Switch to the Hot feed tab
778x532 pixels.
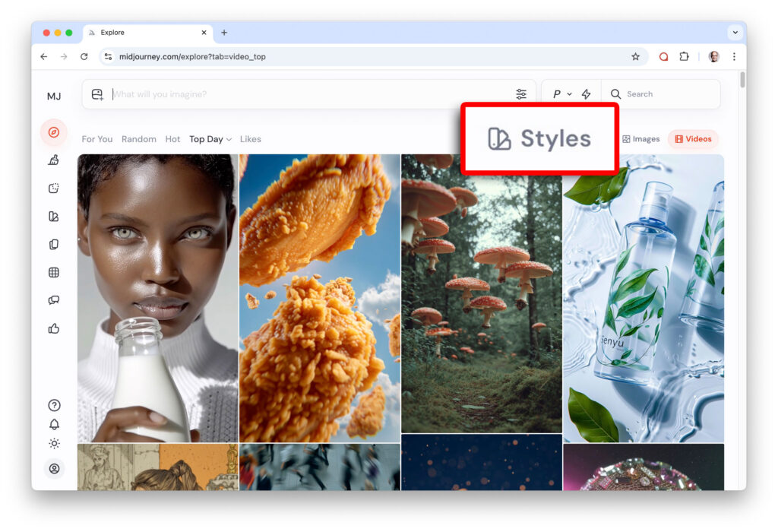(x=172, y=139)
